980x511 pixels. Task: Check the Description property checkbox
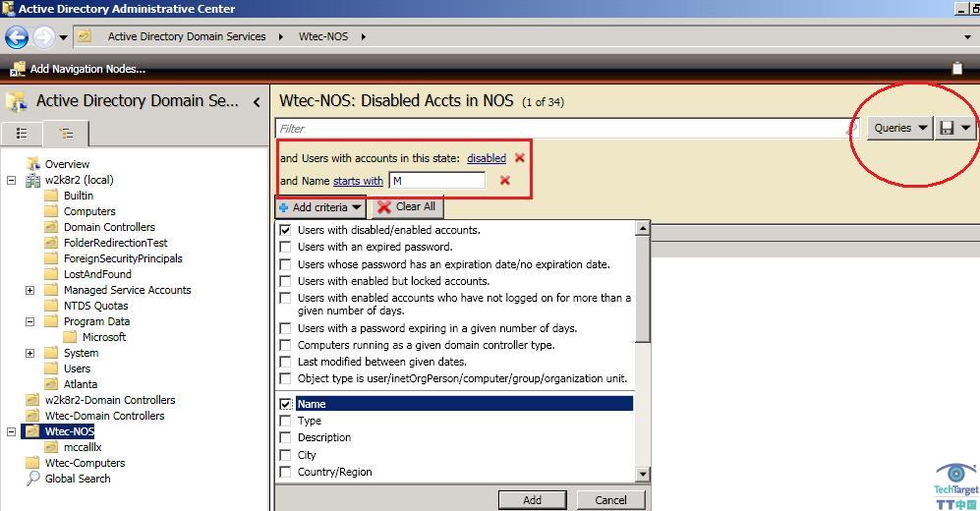pyautogui.click(x=286, y=438)
